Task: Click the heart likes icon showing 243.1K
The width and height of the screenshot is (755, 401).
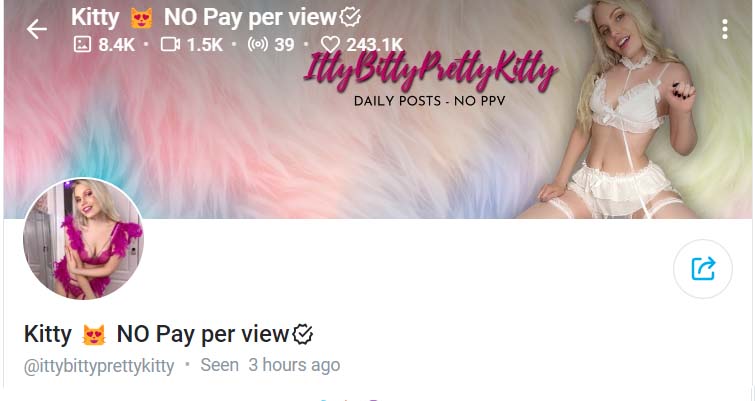Action: [x=330, y=44]
